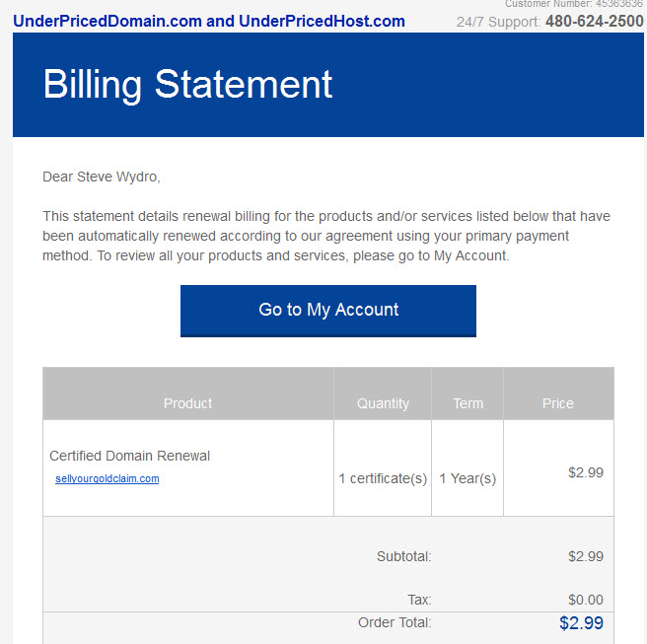This screenshot has height=644, width=647.
Task: Select the Term column header
Action: 467,403
